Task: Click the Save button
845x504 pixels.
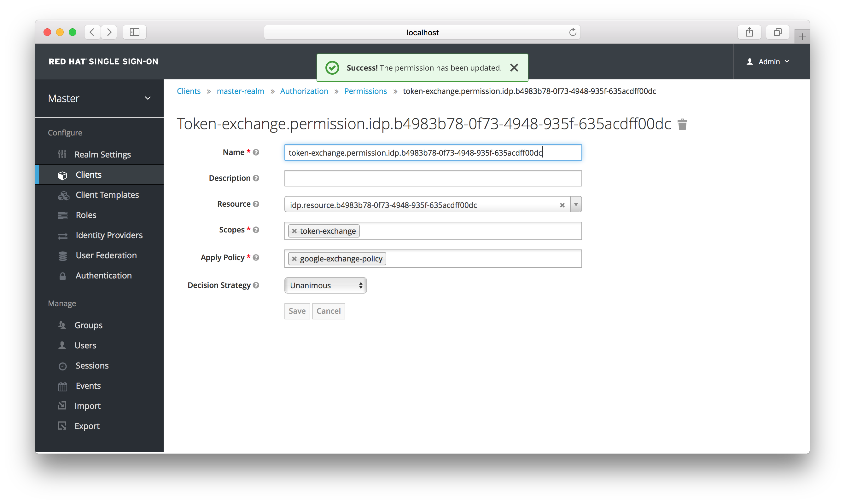Action: pos(297,311)
